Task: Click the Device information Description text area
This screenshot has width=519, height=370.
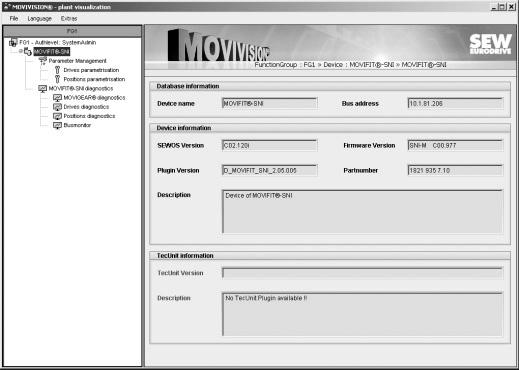Action: 362,211
